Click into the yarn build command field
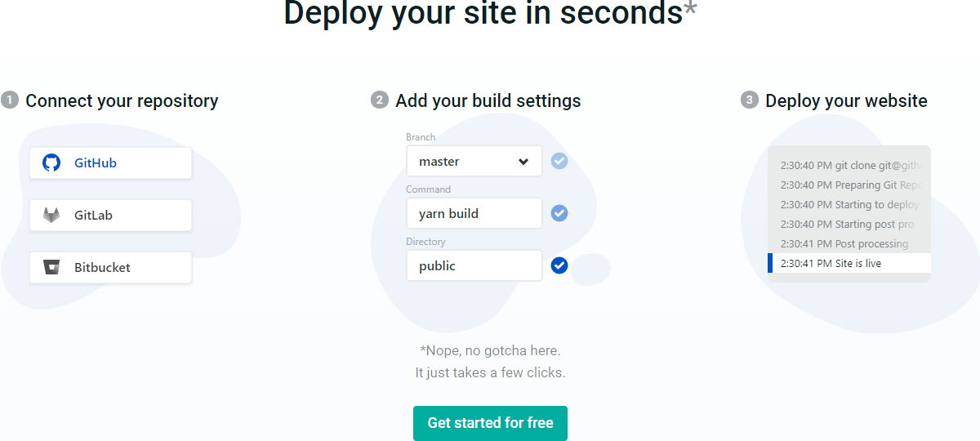Viewport: 980px width, 441px height. [474, 214]
